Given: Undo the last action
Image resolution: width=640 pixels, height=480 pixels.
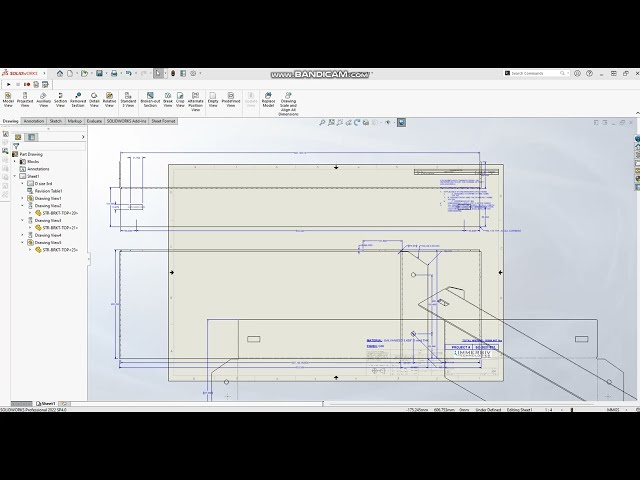Looking at the screenshot, I should click(129, 73).
